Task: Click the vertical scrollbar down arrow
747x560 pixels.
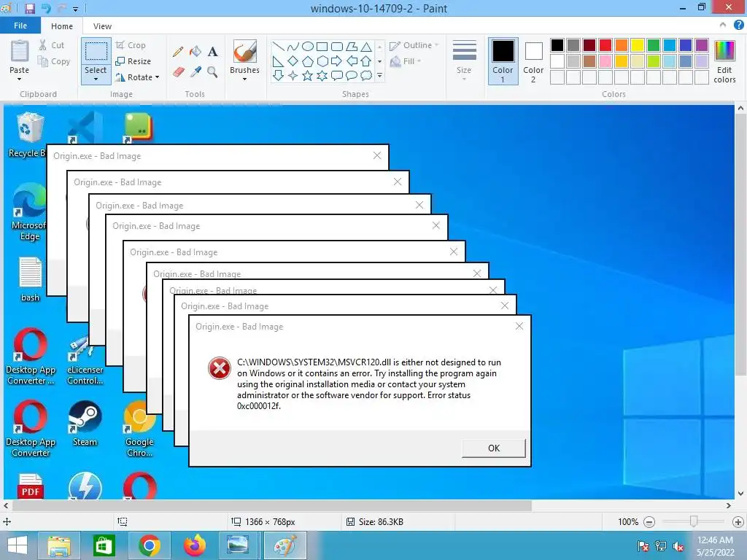Action: 740,494
